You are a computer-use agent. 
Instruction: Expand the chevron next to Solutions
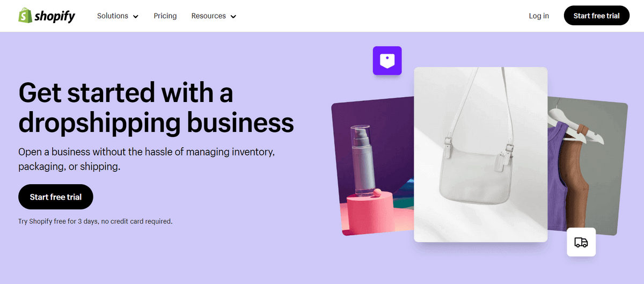(136, 17)
